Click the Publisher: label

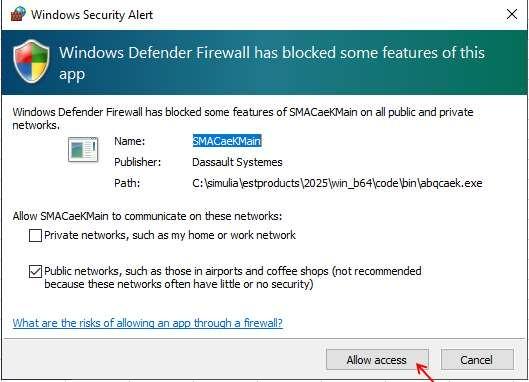138,162
